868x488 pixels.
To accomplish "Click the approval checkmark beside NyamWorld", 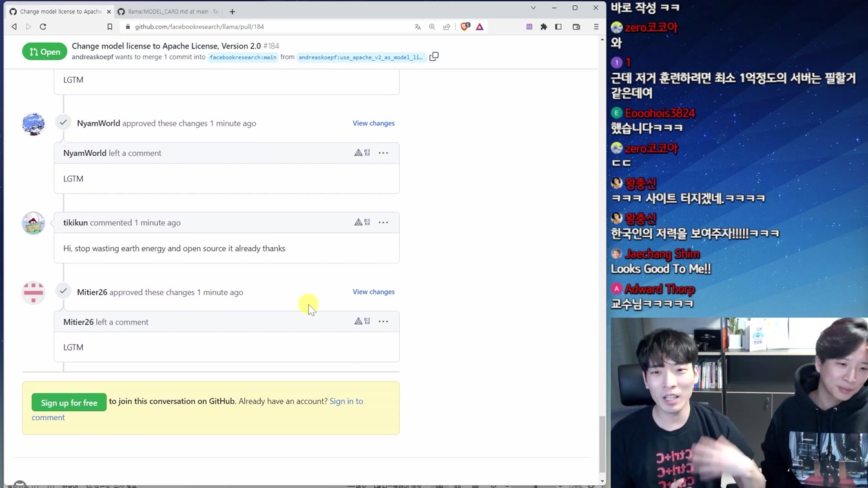I will [63, 123].
